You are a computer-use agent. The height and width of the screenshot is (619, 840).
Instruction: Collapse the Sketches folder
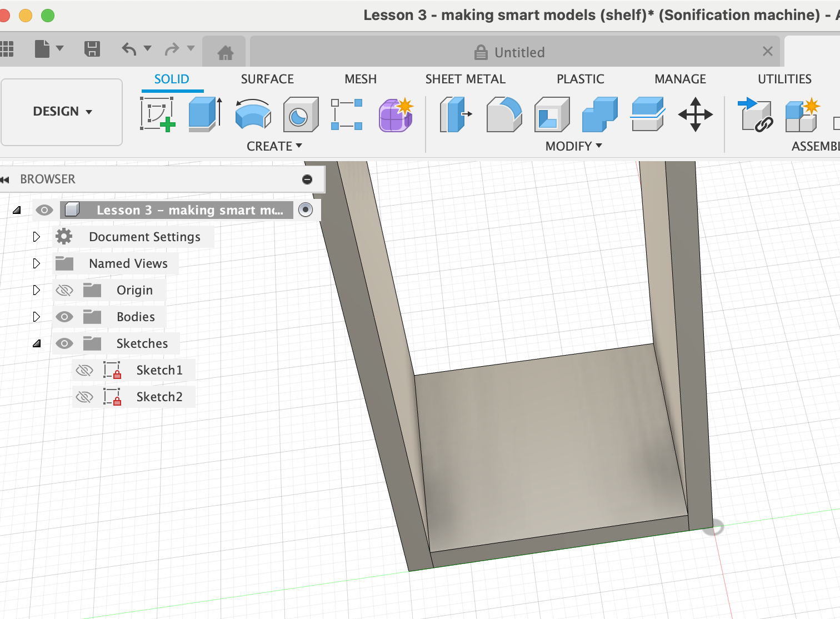pos(37,343)
